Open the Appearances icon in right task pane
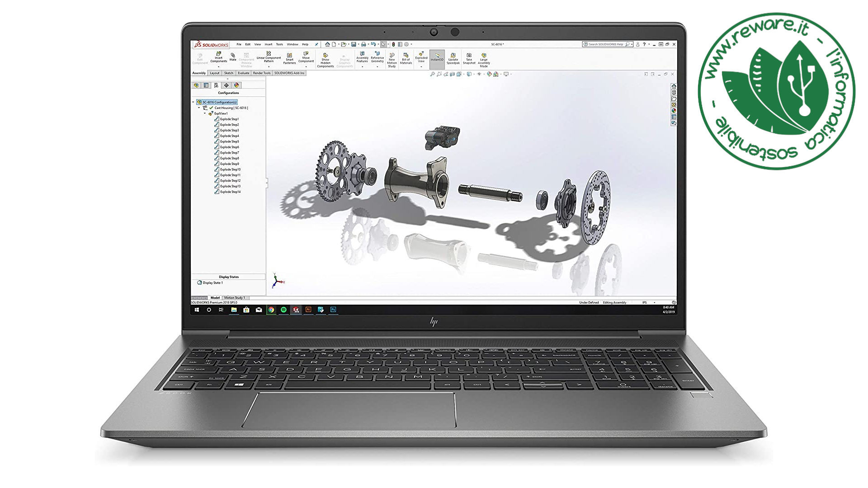 (674, 111)
